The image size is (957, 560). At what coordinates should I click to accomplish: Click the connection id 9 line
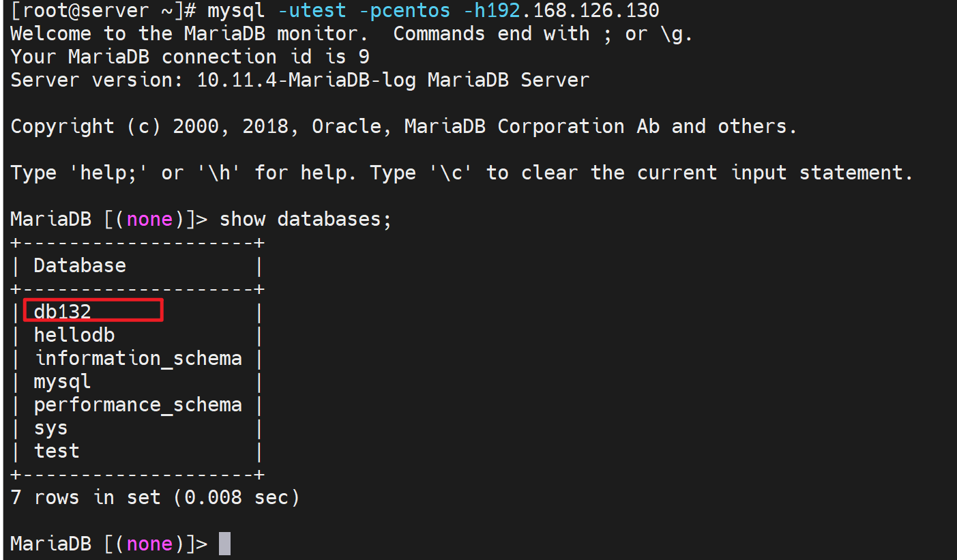190,57
